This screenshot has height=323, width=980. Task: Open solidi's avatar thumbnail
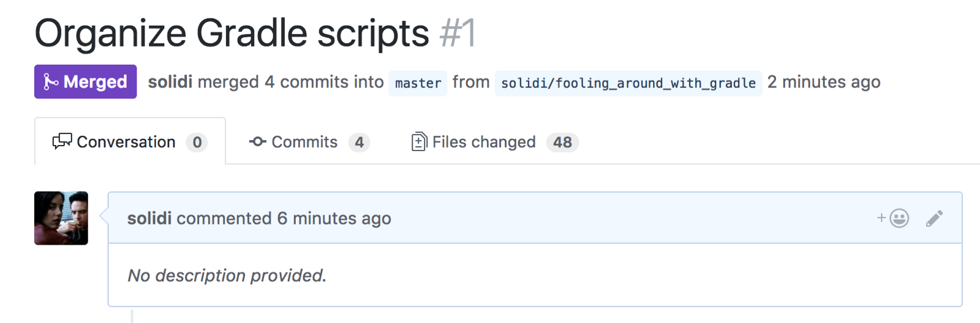coord(61,218)
